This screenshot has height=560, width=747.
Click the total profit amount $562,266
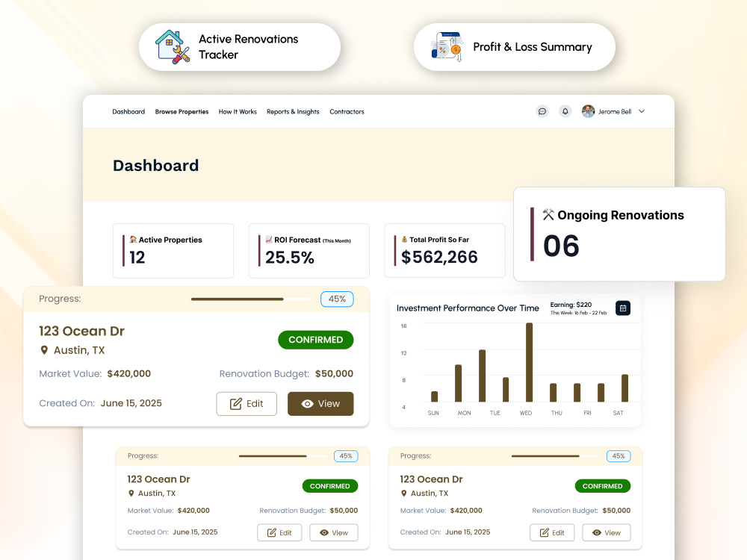tap(439, 257)
